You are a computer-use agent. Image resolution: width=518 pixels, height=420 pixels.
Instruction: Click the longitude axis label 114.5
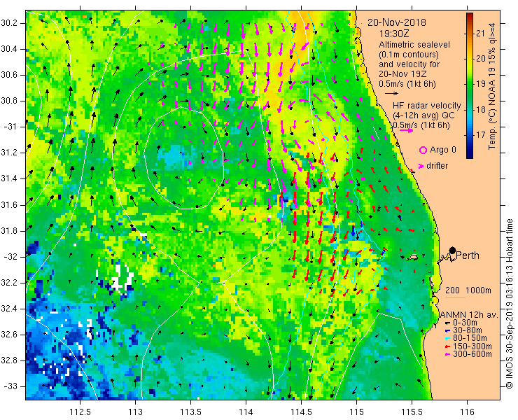click(x=301, y=412)
